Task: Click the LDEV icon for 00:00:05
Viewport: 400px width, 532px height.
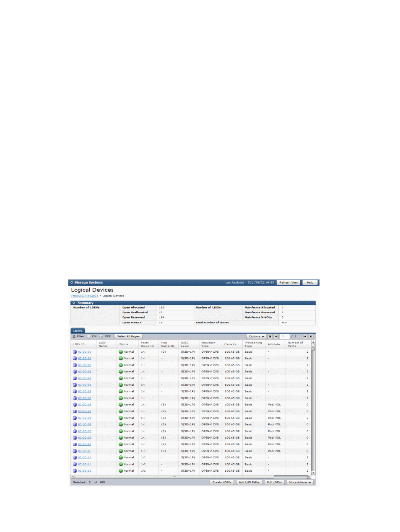Action: point(75,385)
